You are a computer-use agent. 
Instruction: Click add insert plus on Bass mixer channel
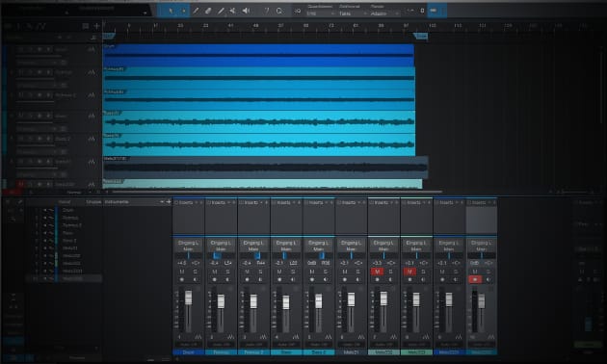[299, 202]
